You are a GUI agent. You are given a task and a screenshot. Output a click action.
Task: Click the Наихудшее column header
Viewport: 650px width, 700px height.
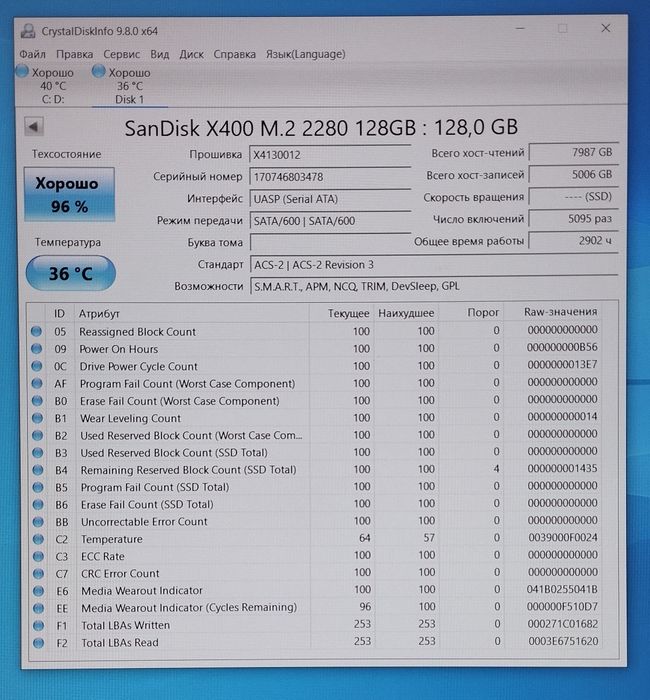point(406,313)
